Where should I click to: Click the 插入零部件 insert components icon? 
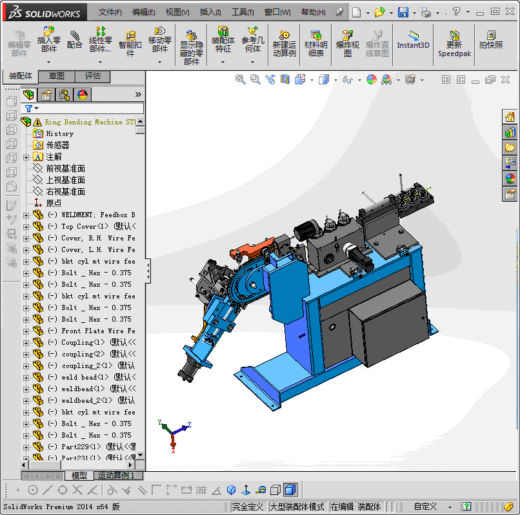pos(49,39)
